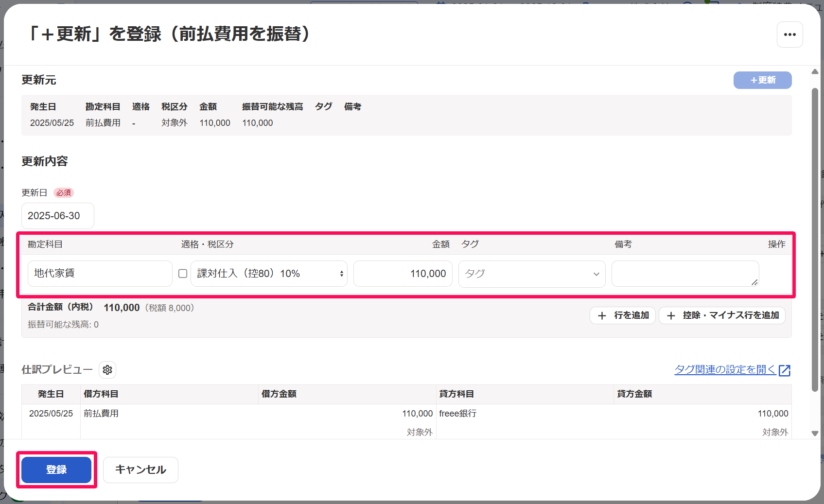Click （税額 8,000） text
Image resolution: width=824 pixels, height=504 pixels.
[170, 308]
